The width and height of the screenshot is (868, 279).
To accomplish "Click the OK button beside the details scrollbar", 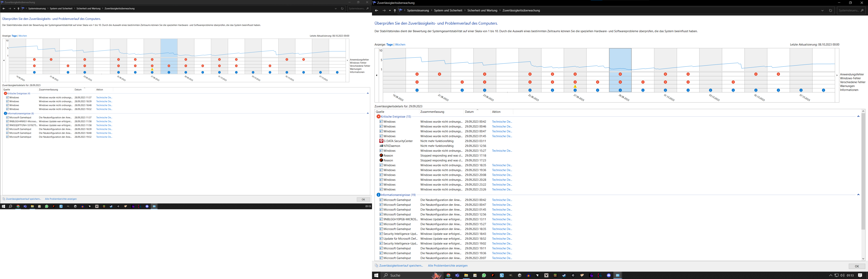I will point(856,266).
